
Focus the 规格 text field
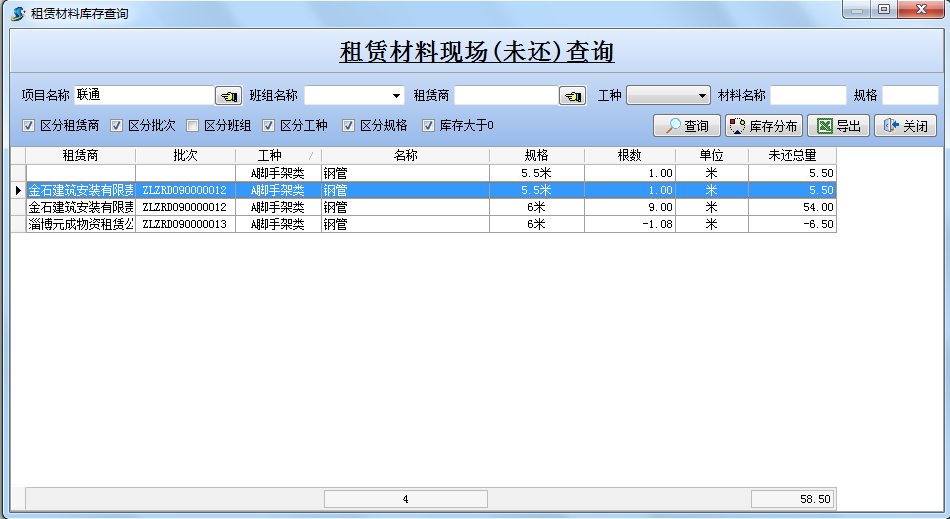pos(909,96)
